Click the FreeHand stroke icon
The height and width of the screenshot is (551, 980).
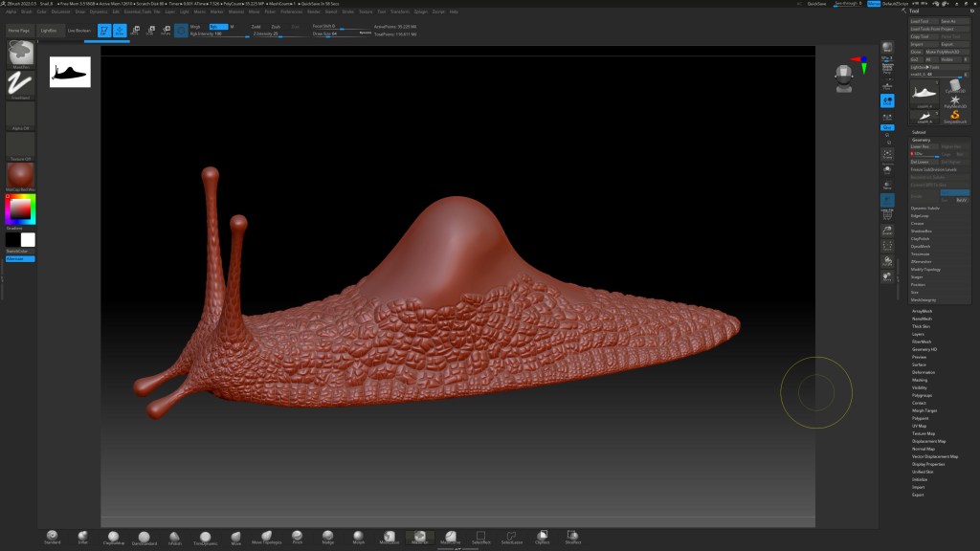(x=20, y=84)
